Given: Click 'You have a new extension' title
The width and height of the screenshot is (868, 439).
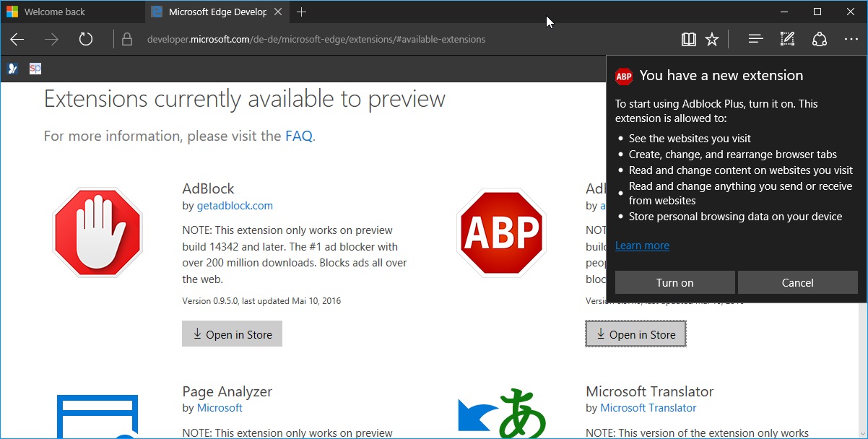Looking at the screenshot, I should (721, 75).
